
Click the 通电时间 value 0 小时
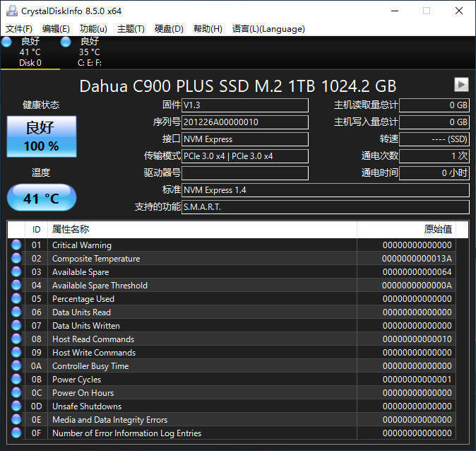point(434,173)
